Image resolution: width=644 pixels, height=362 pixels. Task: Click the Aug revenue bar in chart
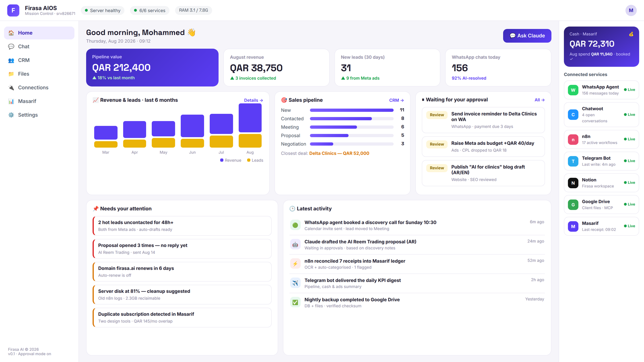click(x=250, y=118)
